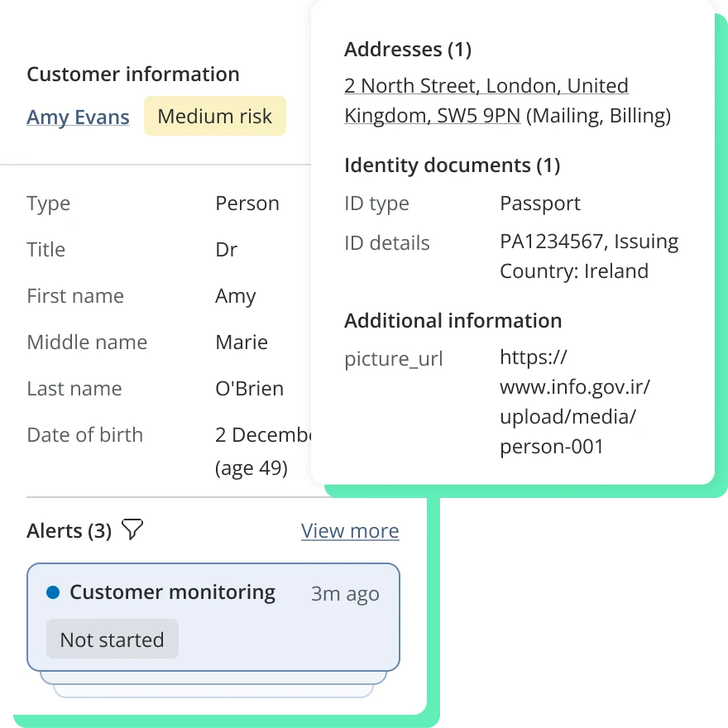Click the picture_url value text
Image resolution: width=728 pixels, height=728 pixels.
click(573, 403)
